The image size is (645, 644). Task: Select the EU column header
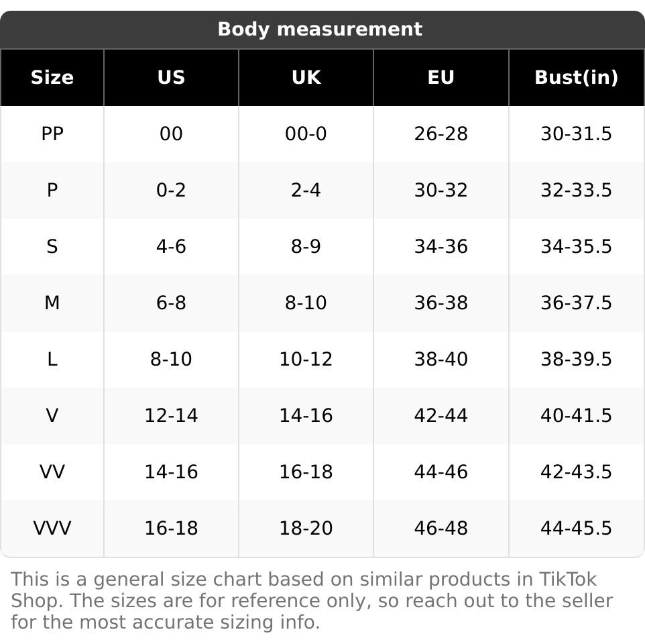(441, 78)
